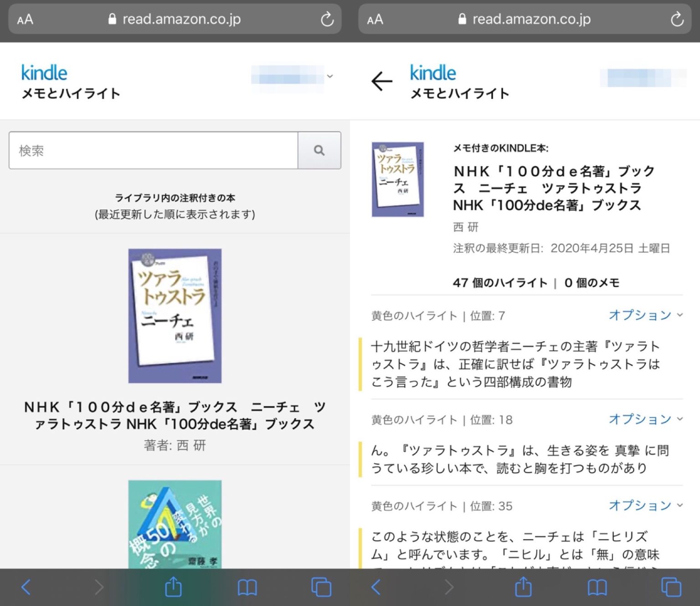Click the Kindle logo in the left page
The image size is (700, 606).
click(44, 73)
